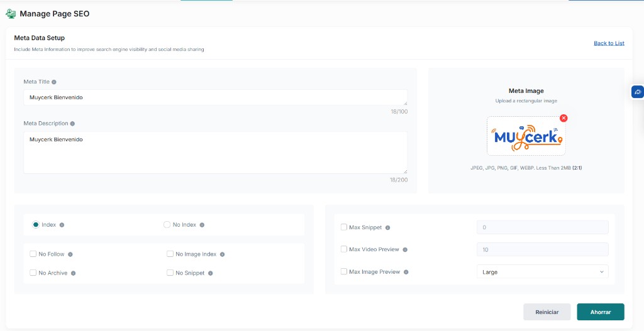The height and width of the screenshot is (331, 644).
Task: Click the Back to List link
Action: (x=609, y=43)
